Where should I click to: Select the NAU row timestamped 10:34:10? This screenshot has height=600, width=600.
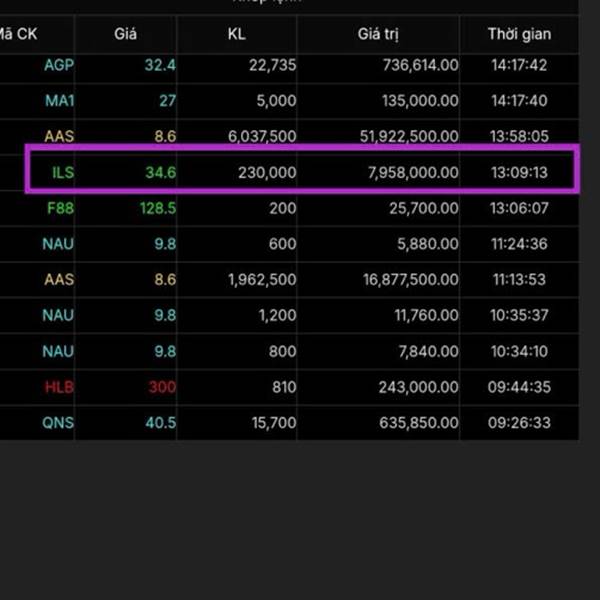(x=59, y=351)
